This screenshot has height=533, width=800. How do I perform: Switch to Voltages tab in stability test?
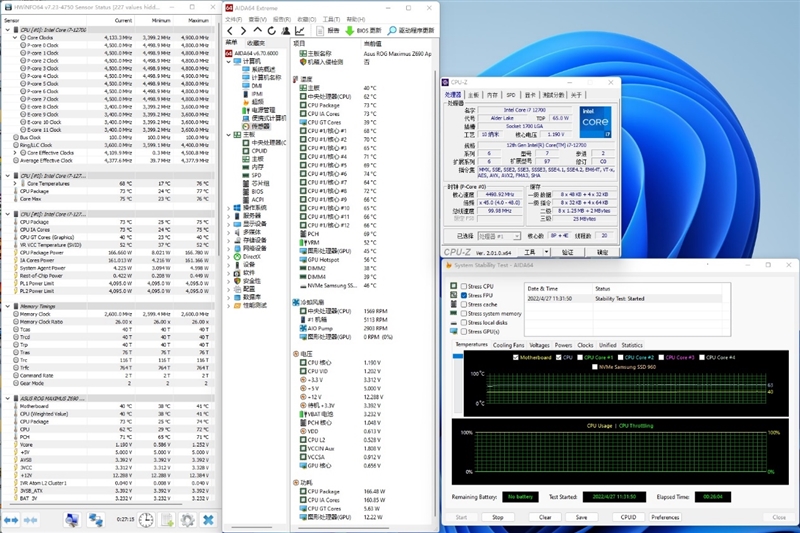[539, 345]
